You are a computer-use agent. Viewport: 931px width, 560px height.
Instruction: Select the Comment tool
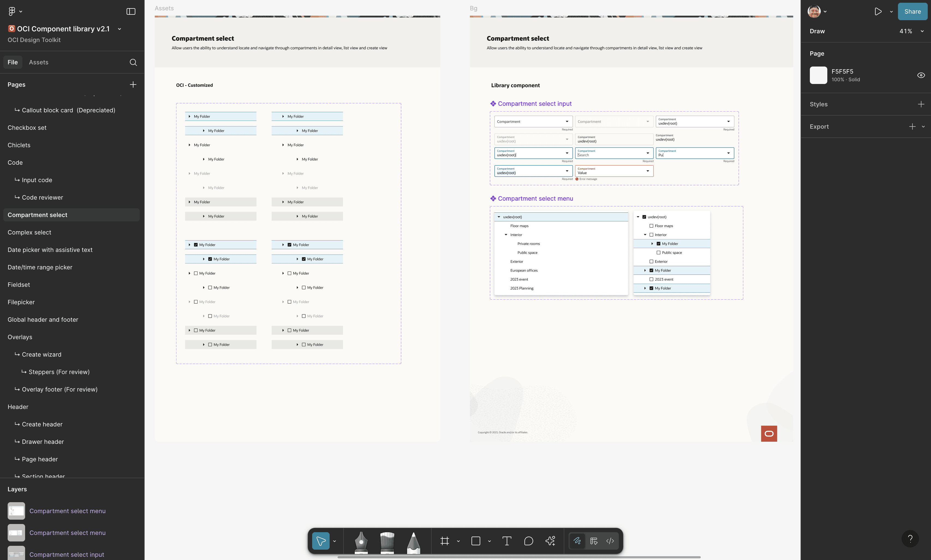pyautogui.click(x=528, y=541)
